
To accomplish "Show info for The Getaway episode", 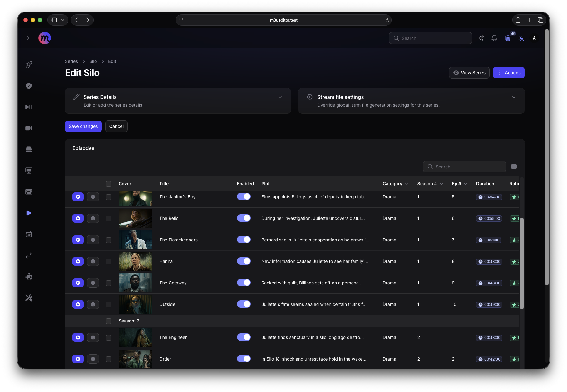I will 93,283.
